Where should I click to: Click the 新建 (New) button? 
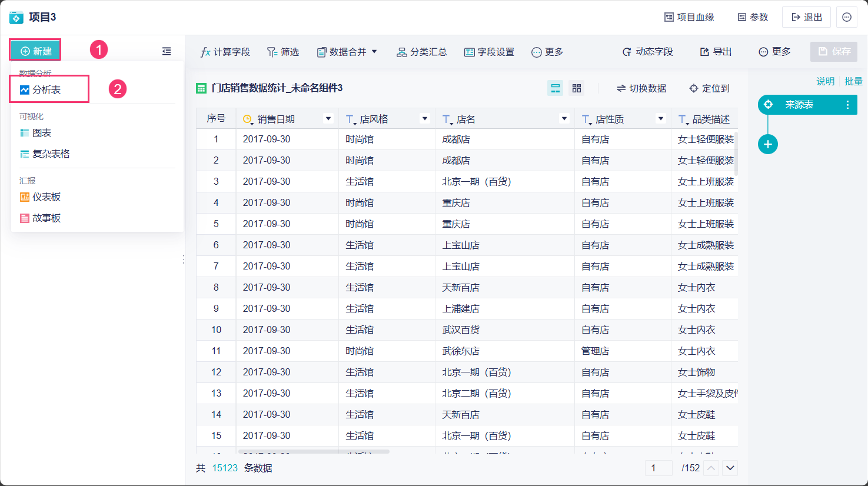pyautogui.click(x=35, y=51)
